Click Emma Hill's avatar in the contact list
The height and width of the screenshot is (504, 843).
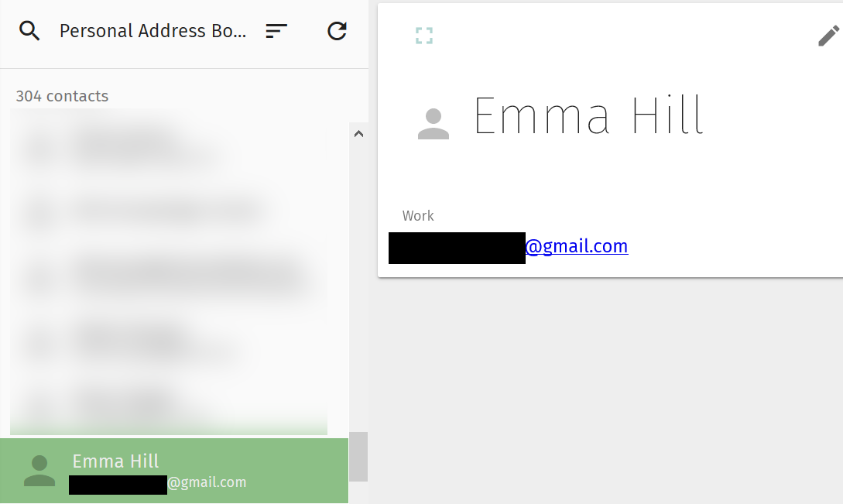tap(39, 471)
